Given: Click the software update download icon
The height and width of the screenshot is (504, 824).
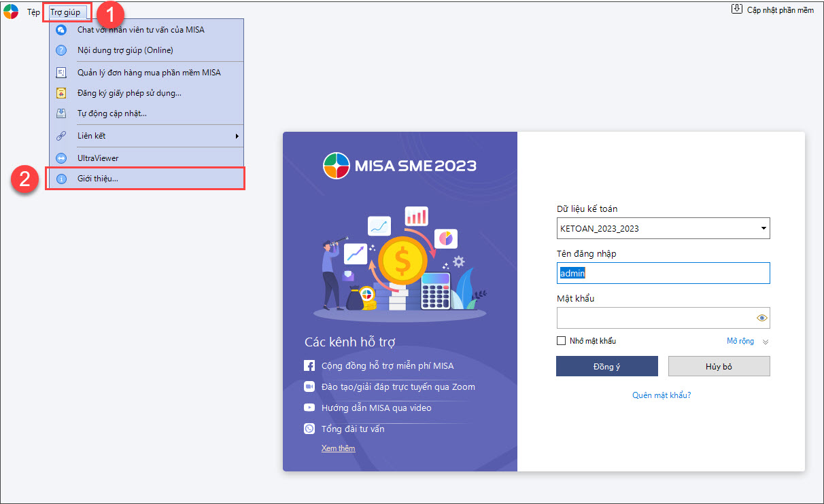Looking at the screenshot, I should tap(736, 10).
